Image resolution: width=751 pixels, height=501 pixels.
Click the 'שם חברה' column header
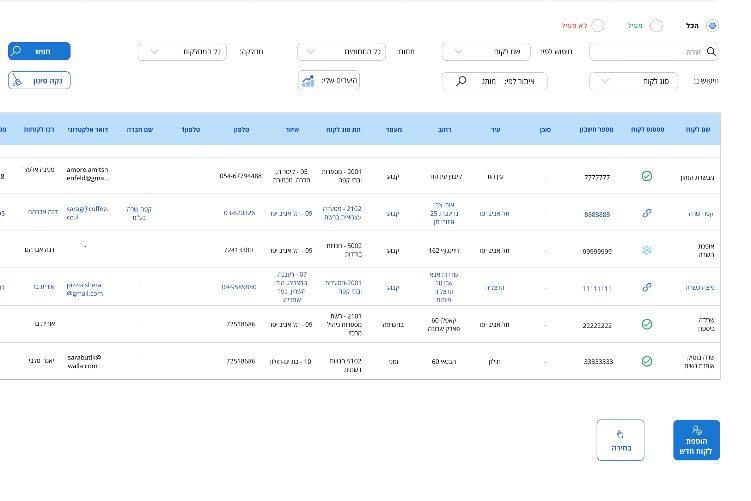(x=139, y=130)
